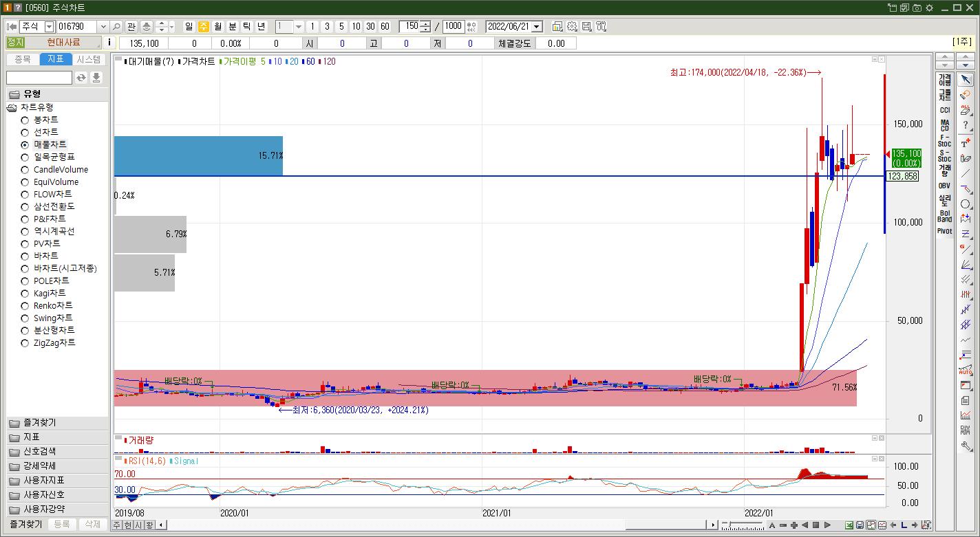This screenshot has height=537, width=980.
Task: Play chart replay forward
Action: [x=827, y=525]
